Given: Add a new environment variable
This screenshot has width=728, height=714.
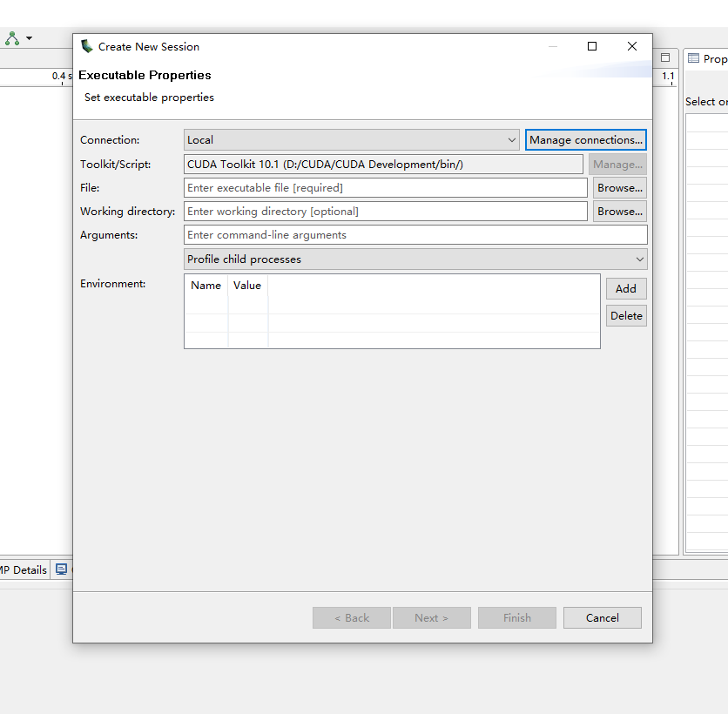Looking at the screenshot, I should point(626,288).
